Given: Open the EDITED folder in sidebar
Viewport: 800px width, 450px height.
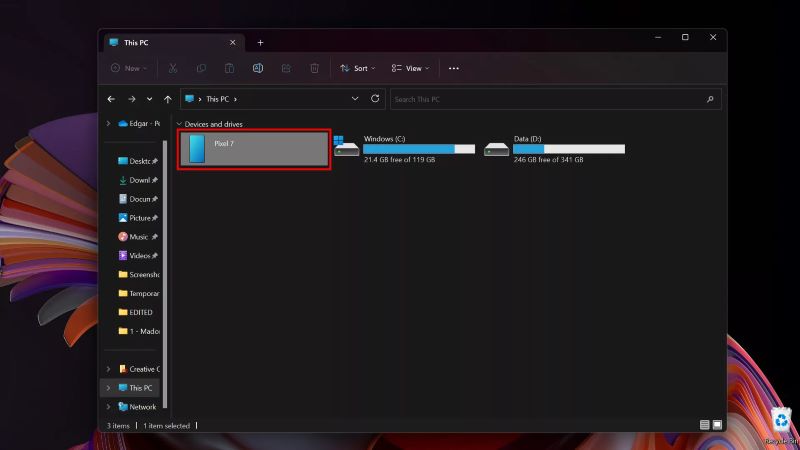Looking at the screenshot, I should 136,312.
